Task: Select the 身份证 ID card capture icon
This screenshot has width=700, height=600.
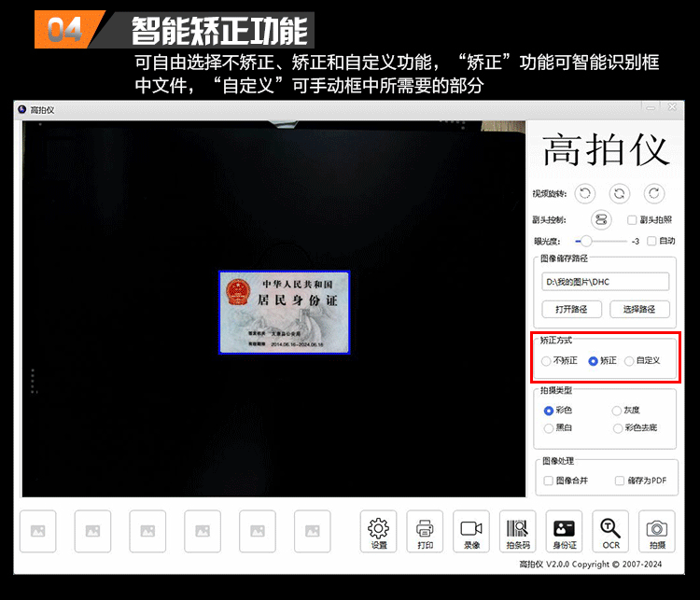Action: [x=564, y=531]
